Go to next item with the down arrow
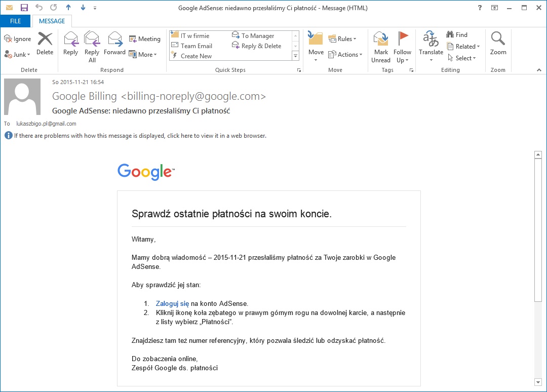 [83, 7]
